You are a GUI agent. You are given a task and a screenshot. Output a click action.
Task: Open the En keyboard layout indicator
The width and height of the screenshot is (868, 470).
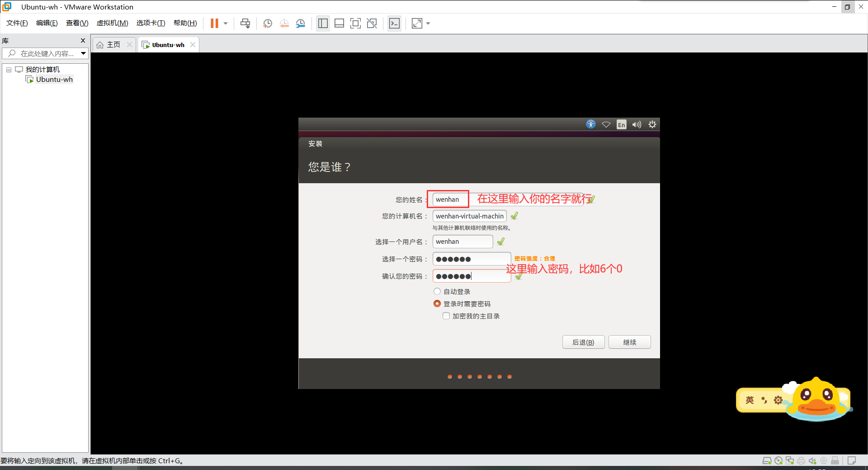pos(622,125)
